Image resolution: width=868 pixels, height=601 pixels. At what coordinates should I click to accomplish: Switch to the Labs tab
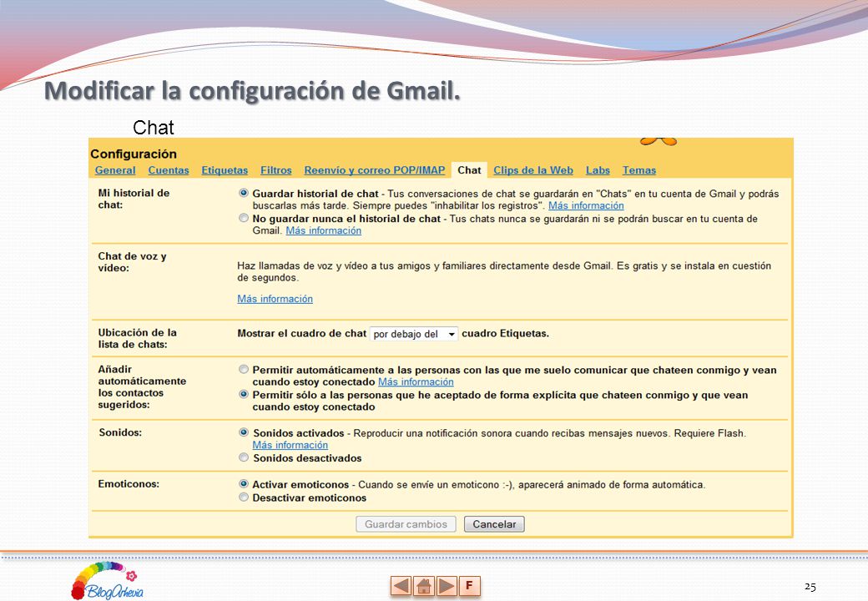tap(598, 170)
